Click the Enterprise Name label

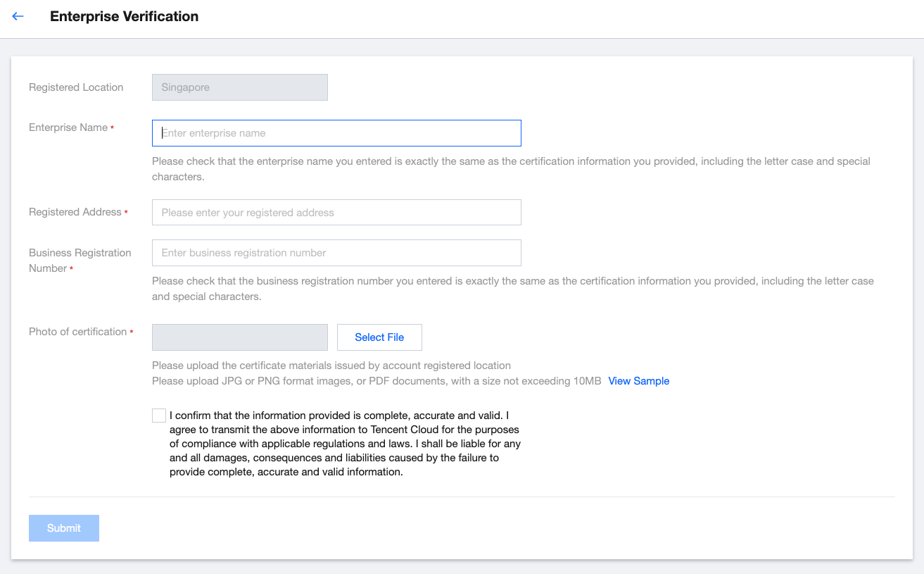(68, 127)
